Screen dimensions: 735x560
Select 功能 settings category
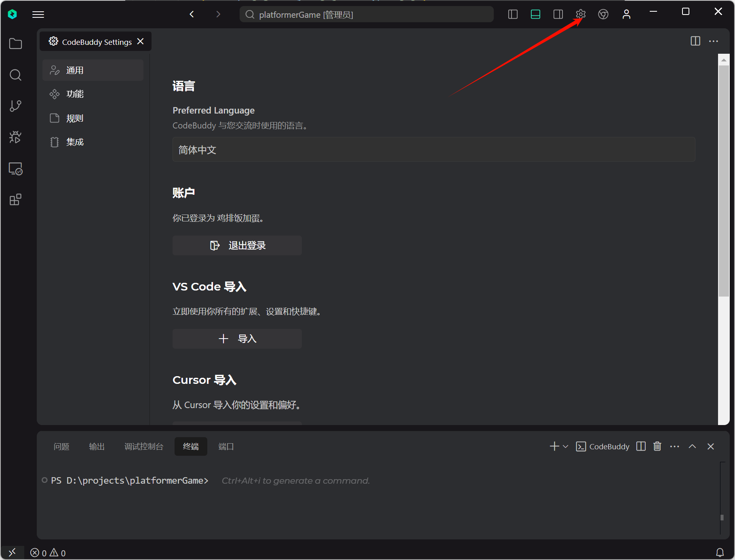coord(93,94)
